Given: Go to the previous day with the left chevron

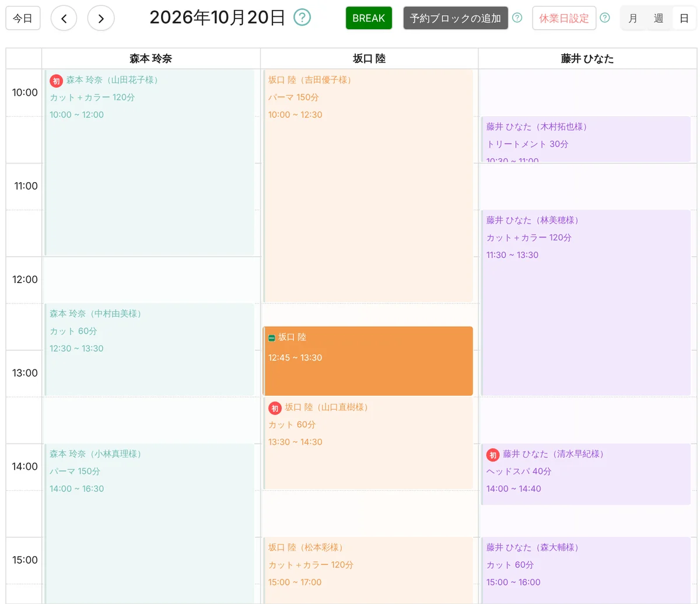Looking at the screenshot, I should click(64, 18).
